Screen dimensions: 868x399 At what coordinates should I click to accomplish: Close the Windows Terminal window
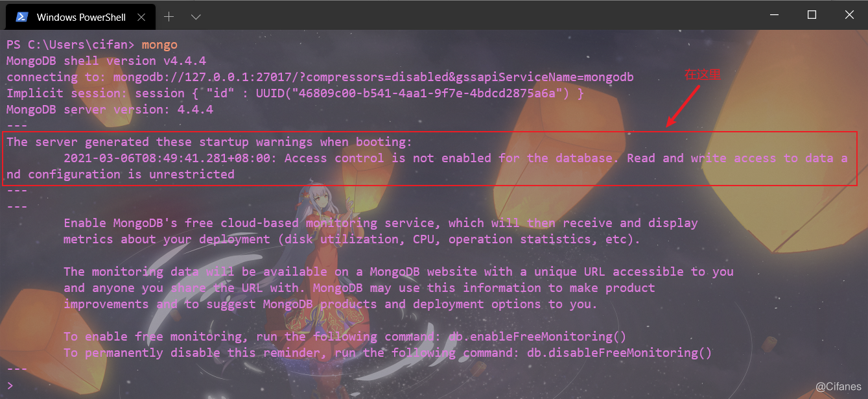(x=849, y=14)
